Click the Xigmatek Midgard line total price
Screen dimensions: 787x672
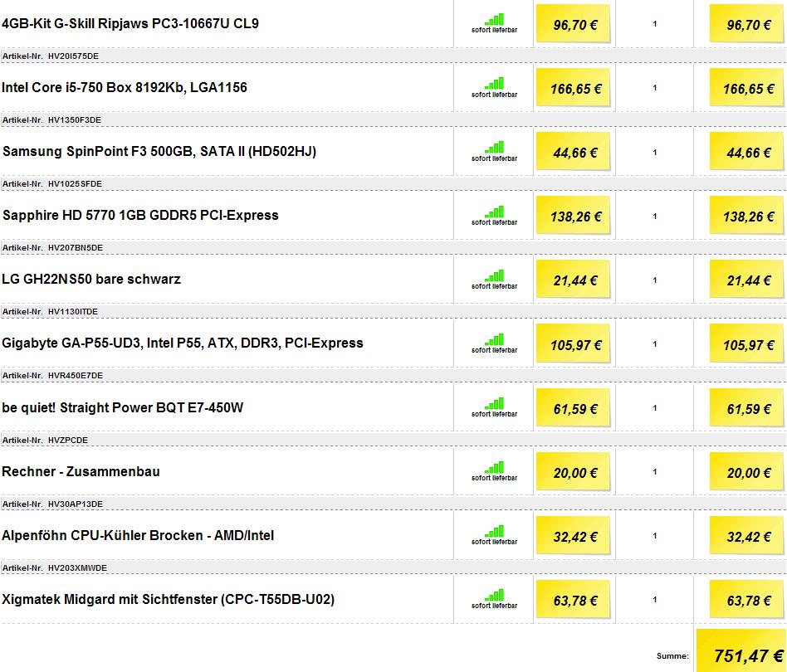[746, 599]
